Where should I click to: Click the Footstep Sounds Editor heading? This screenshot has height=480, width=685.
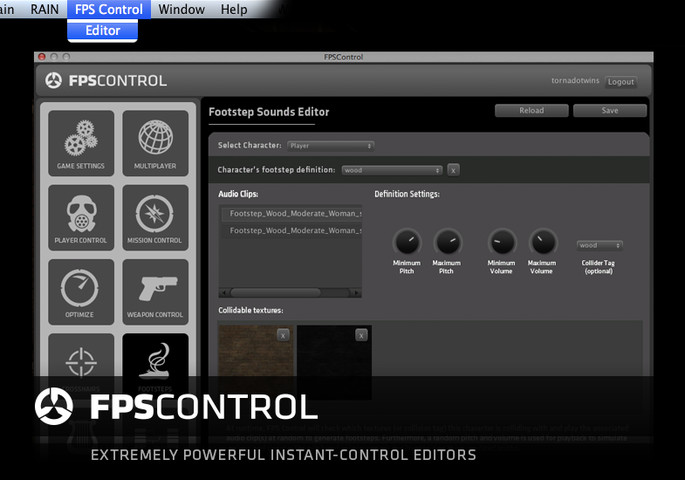(269, 112)
